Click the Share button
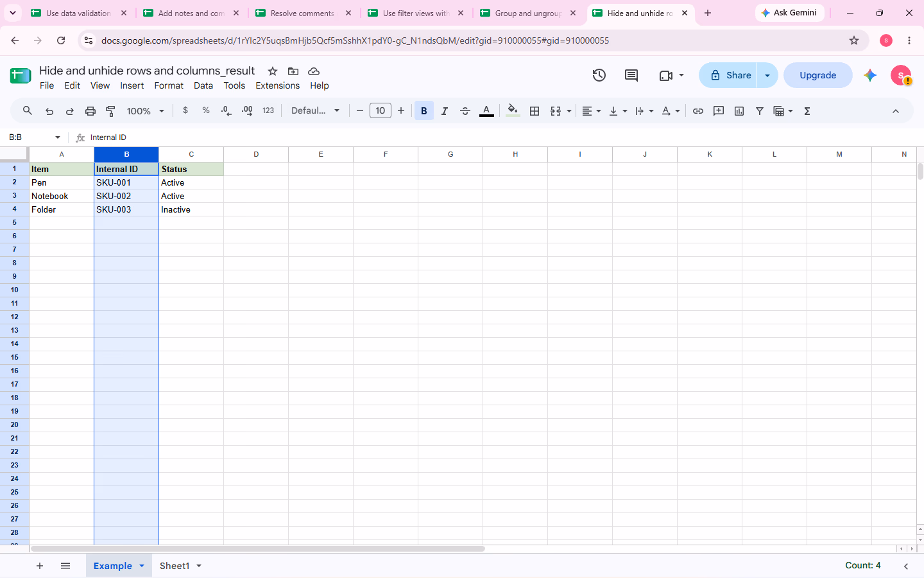 [x=728, y=75]
